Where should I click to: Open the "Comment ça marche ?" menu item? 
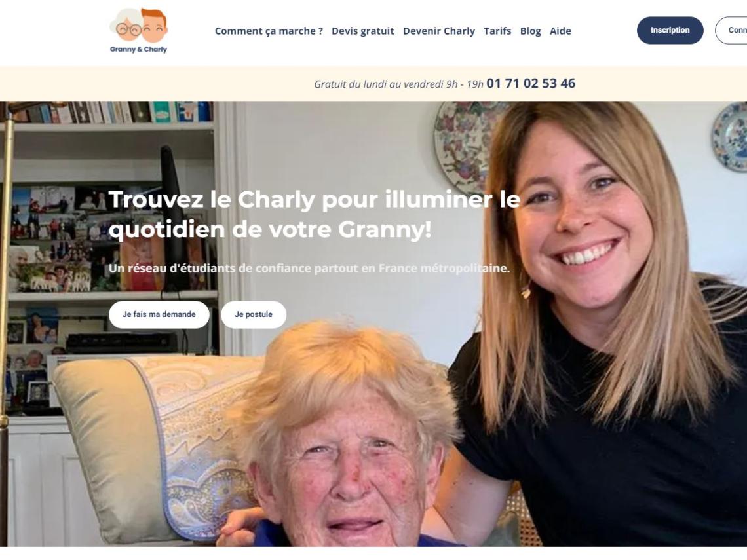(269, 31)
